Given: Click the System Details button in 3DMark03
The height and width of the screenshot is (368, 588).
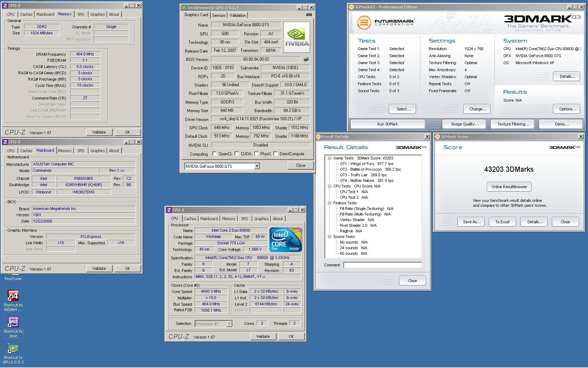Looking at the screenshot, I should click(567, 76).
